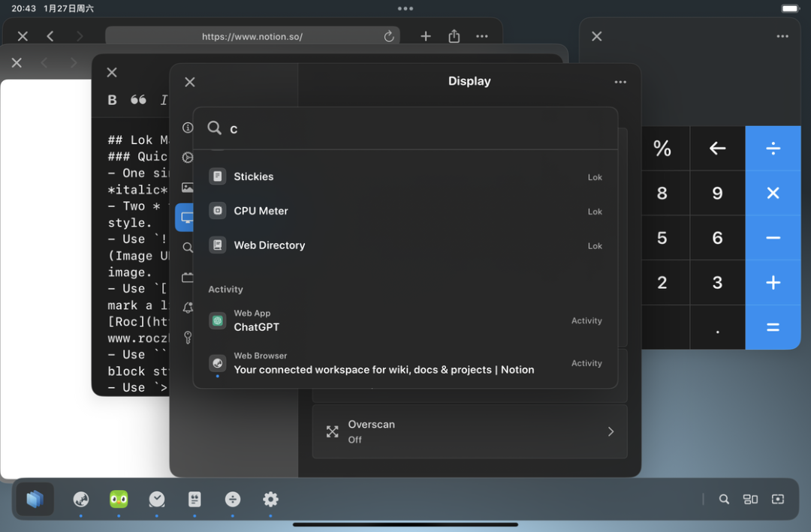Select CPU Meter from search results
The height and width of the screenshot is (532, 811).
click(x=405, y=211)
